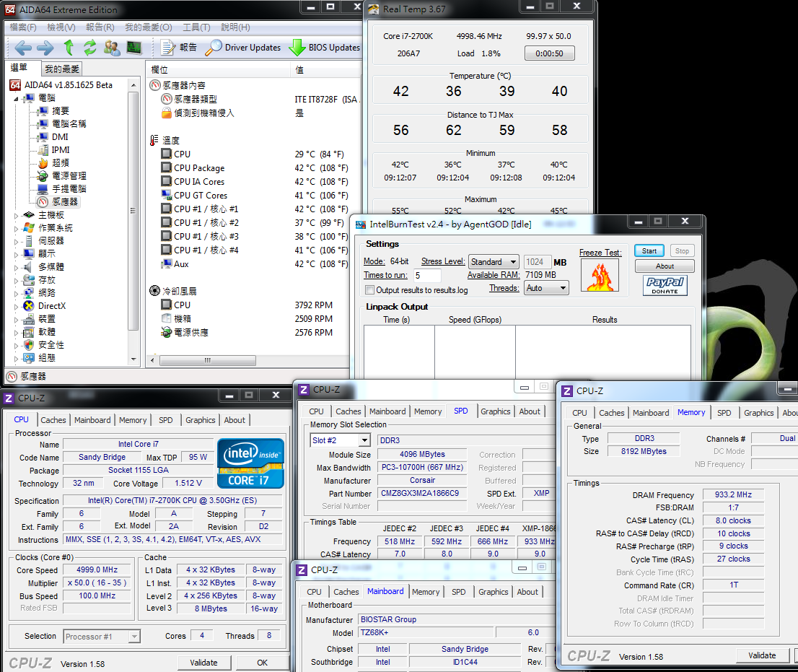Image resolution: width=798 pixels, height=672 pixels.
Task: Toggle Output results to results.log checkbox
Action: coord(370,290)
